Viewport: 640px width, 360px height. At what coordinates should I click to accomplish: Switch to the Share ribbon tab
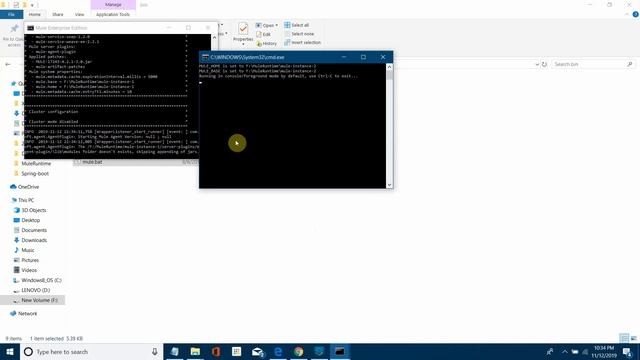coord(58,14)
